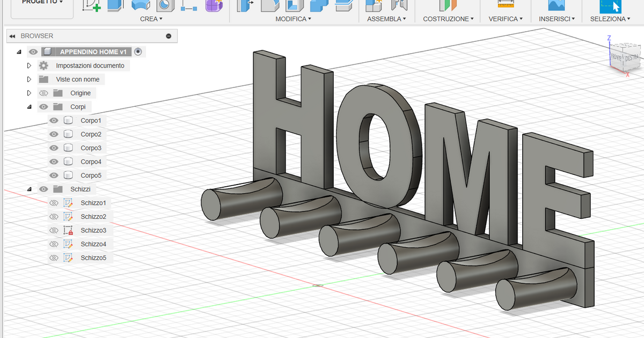Open the COSTRUZIONE menu
Image resolution: width=644 pixels, height=338 pixels.
[x=448, y=19]
